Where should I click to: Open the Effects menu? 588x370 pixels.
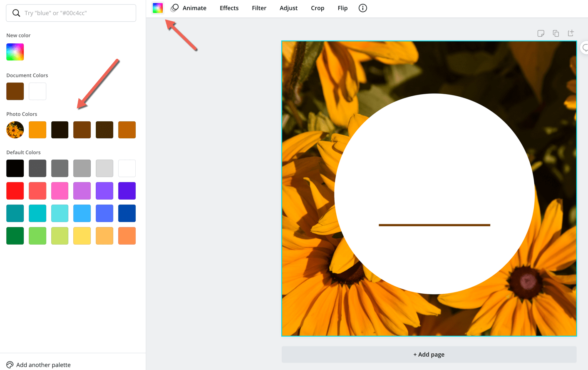pyautogui.click(x=229, y=8)
